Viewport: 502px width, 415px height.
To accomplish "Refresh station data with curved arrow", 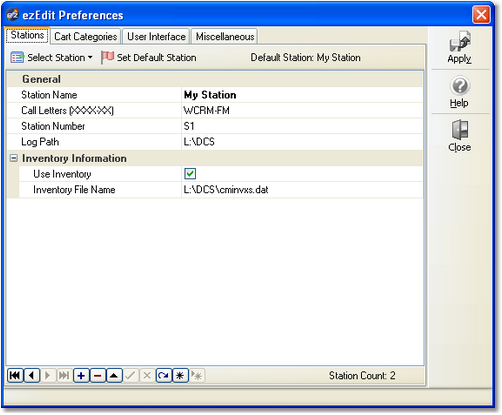I will (164, 376).
